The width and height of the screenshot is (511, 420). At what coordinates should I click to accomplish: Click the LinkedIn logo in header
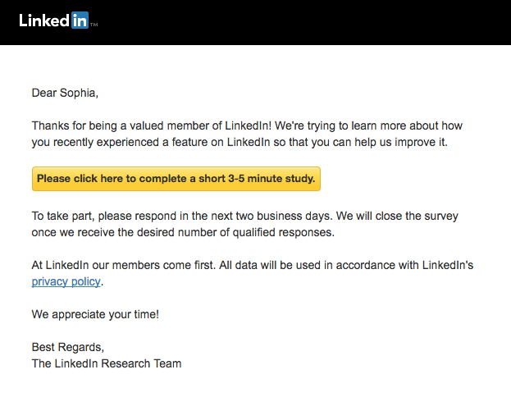(x=54, y=21)
